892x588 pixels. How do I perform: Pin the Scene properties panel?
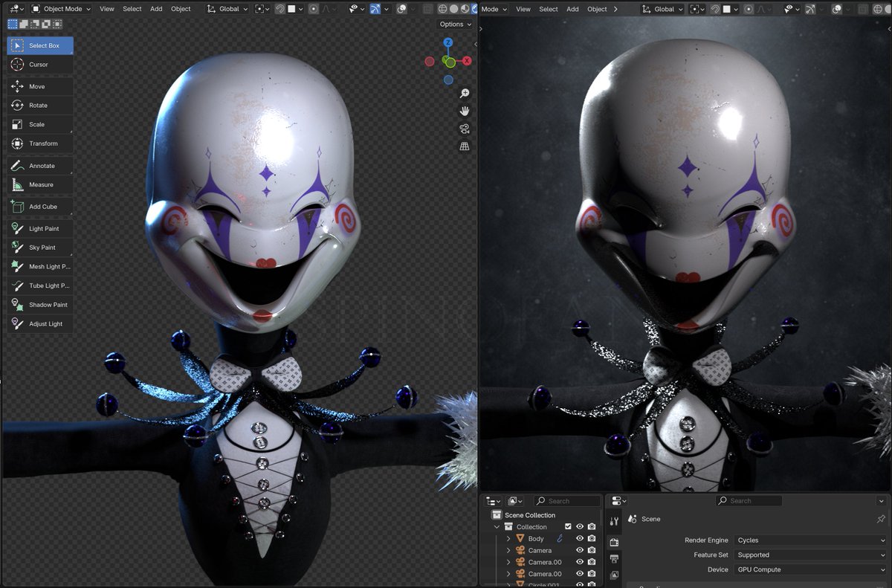tap(881, 519)
